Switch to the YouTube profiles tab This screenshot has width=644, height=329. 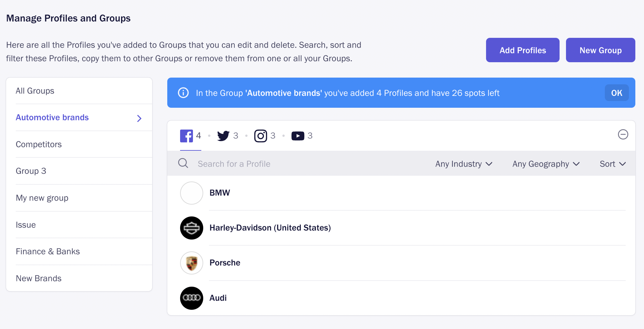tap(302, 136)
